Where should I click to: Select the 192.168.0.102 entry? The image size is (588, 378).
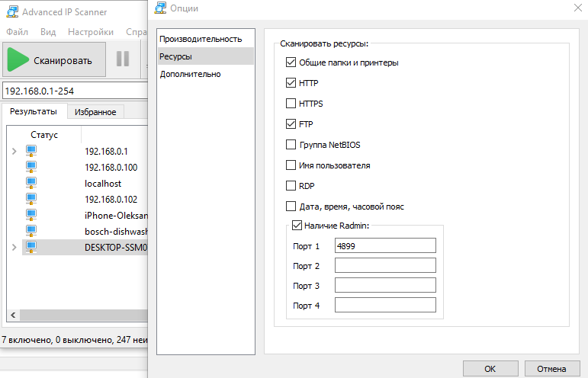(111, 200)
